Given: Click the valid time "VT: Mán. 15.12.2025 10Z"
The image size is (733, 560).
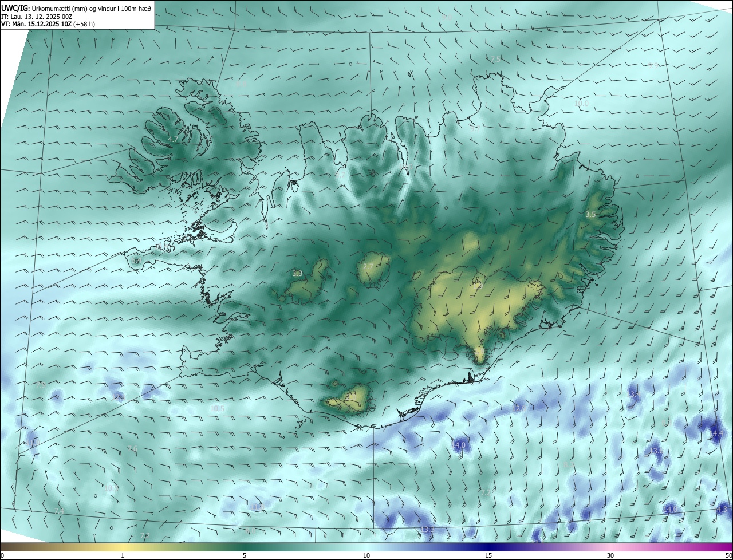Looking at the screenshot, I should click(37, 24).
